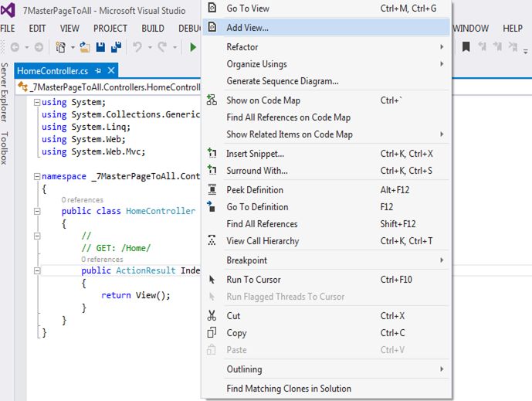Screen dimensions: 532x401
Task: Collapse the HomeController class block
Action: click(x=36, y=211)
